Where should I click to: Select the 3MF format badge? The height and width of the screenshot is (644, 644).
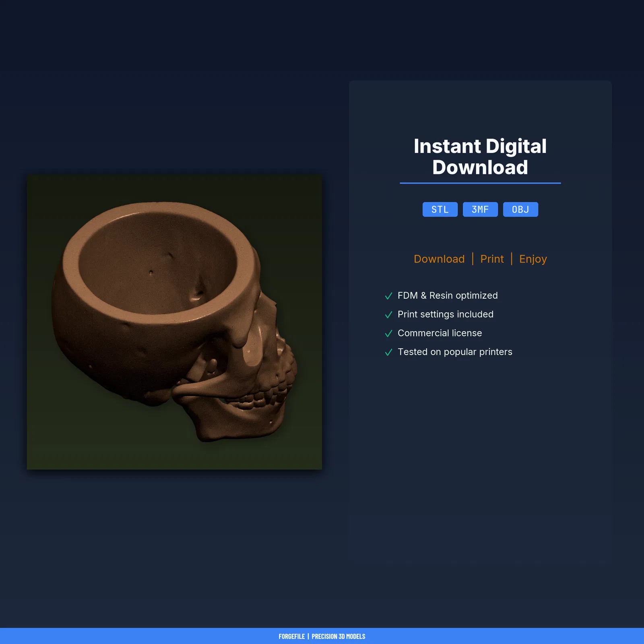click(480, 209)
